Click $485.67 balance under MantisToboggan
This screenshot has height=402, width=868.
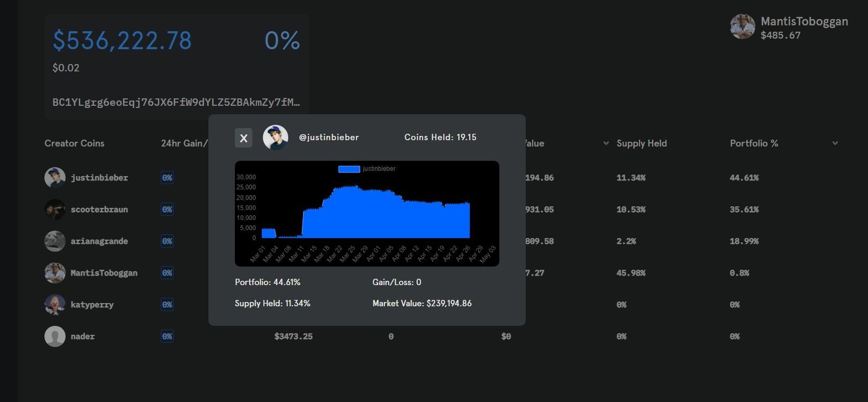coord(781,35)
